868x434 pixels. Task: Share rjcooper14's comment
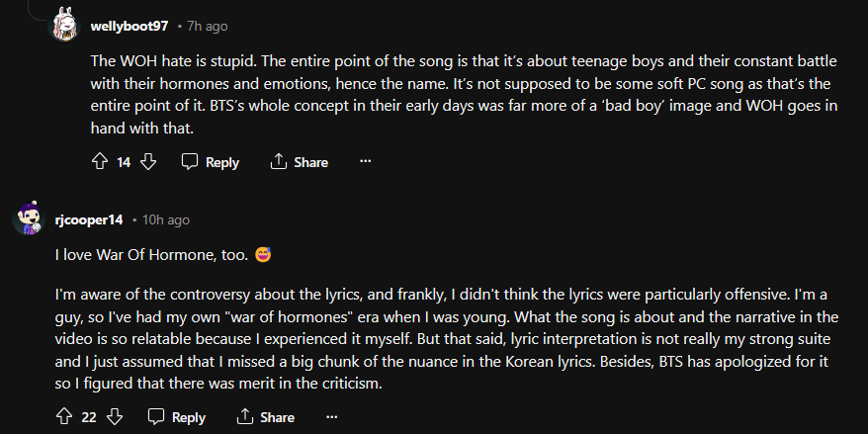click(265, 417)
